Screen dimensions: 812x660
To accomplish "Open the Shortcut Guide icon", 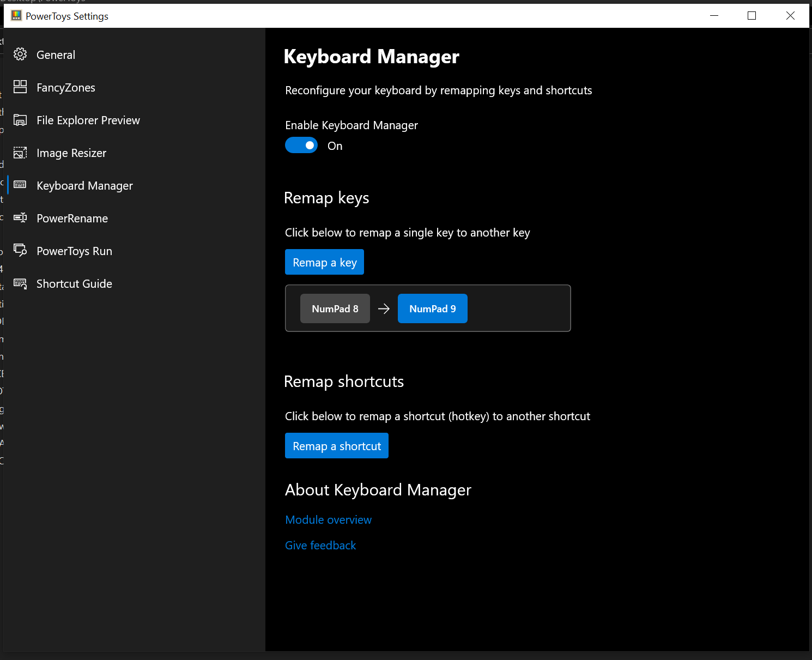I will pos(20,283).
